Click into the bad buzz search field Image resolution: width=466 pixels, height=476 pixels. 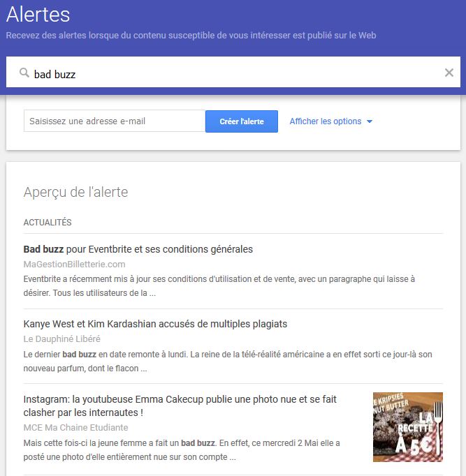coord(233,73)
